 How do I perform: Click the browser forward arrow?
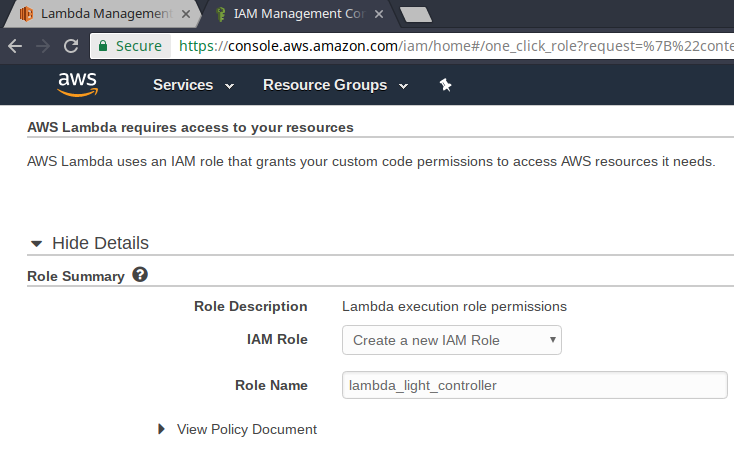coord(43,46)
